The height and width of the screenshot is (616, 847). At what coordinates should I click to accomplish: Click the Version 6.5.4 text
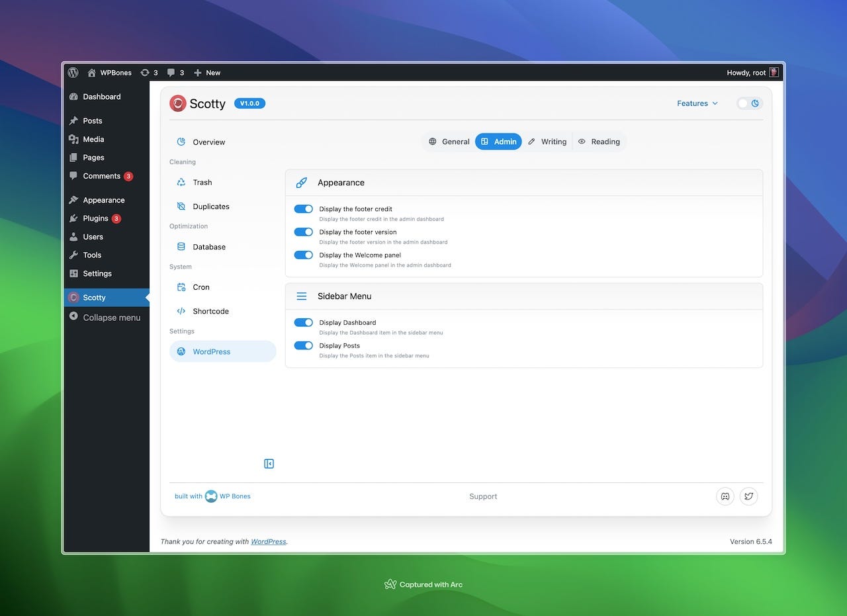(751, 541)
